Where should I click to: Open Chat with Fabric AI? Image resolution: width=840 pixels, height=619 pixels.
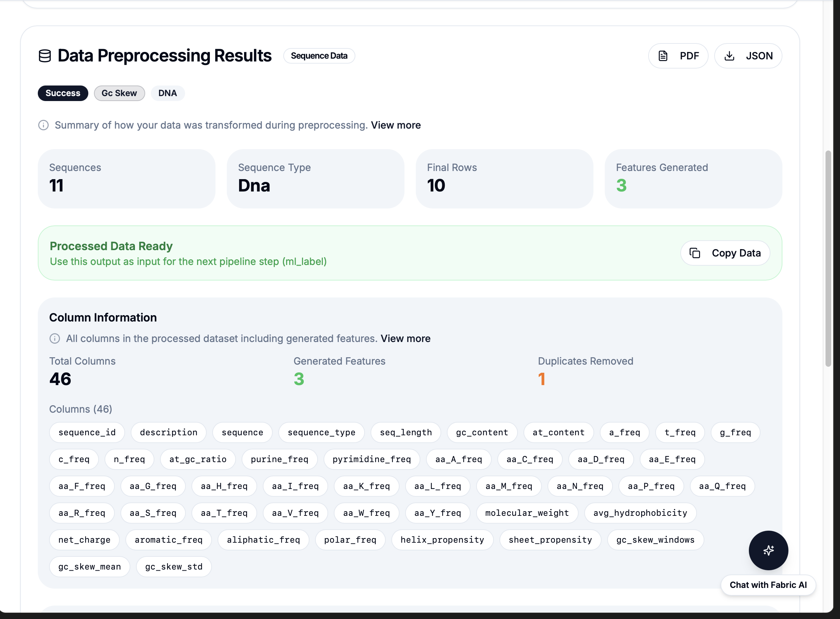tap(768, 585)
